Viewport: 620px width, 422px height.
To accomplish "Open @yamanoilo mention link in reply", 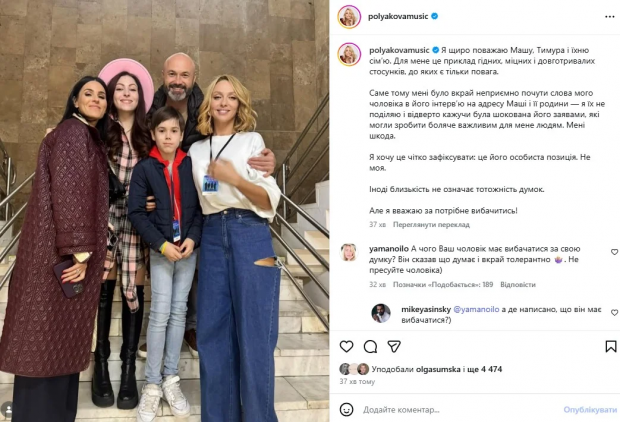I will point(476,309).
